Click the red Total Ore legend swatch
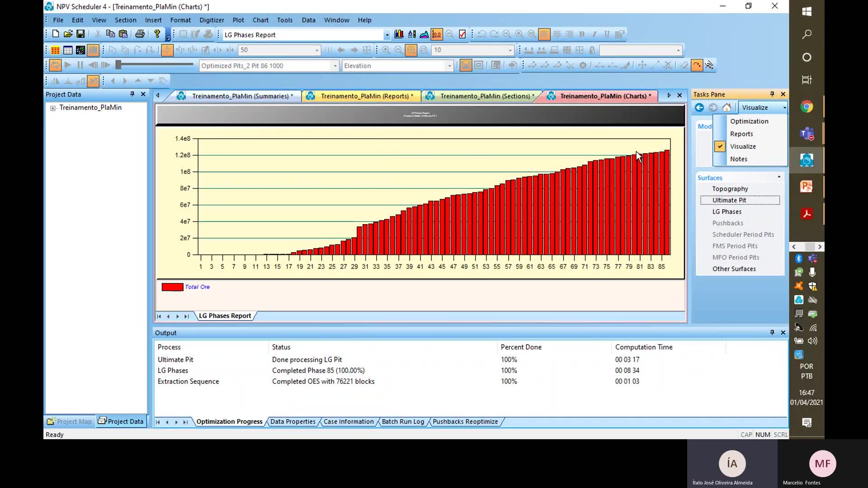The image size is (868, 488). pyautogui.click(x=172, y=287)
